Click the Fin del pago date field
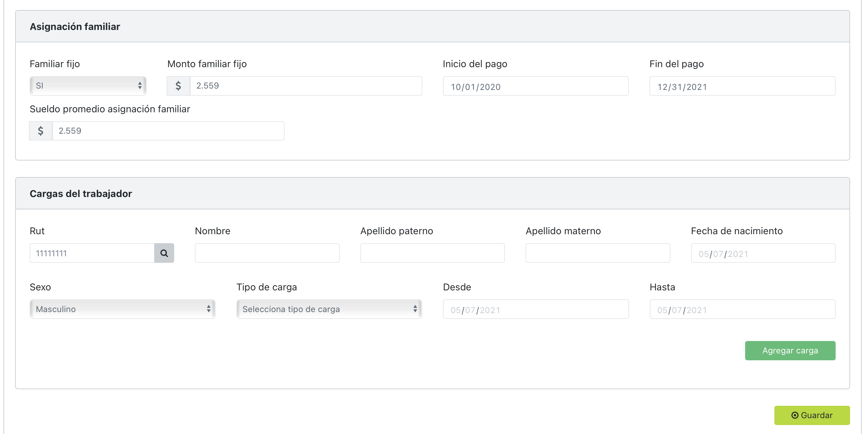The image size is (868, 434). click(742, 86)
